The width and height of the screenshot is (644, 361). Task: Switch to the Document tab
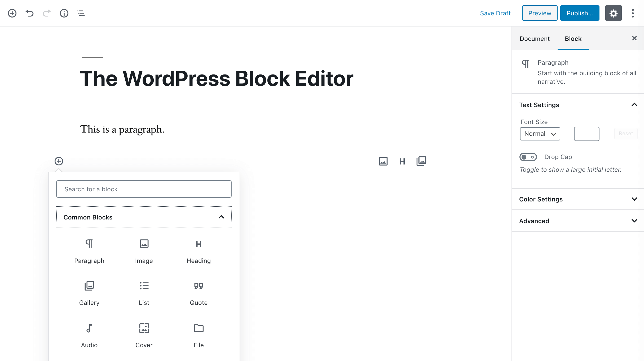535,38
